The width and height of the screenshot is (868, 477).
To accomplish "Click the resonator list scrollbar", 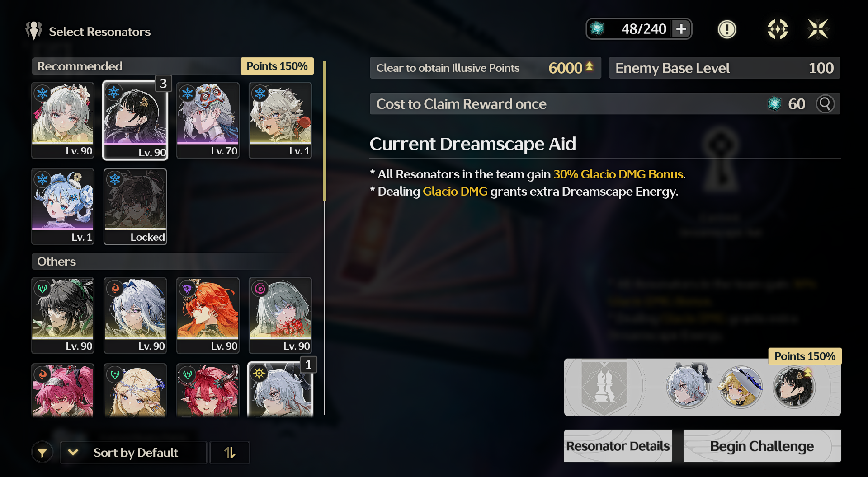I will pos(325,238).
